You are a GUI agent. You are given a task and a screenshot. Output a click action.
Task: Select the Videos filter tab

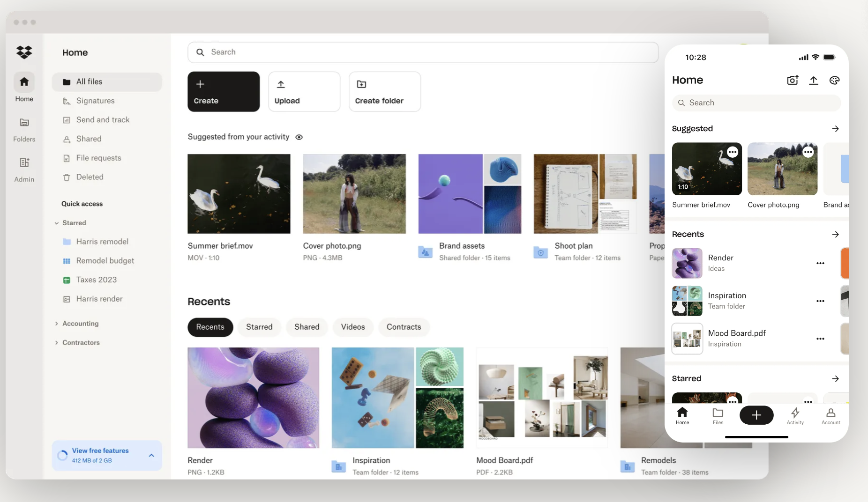[x=353, y=327]
